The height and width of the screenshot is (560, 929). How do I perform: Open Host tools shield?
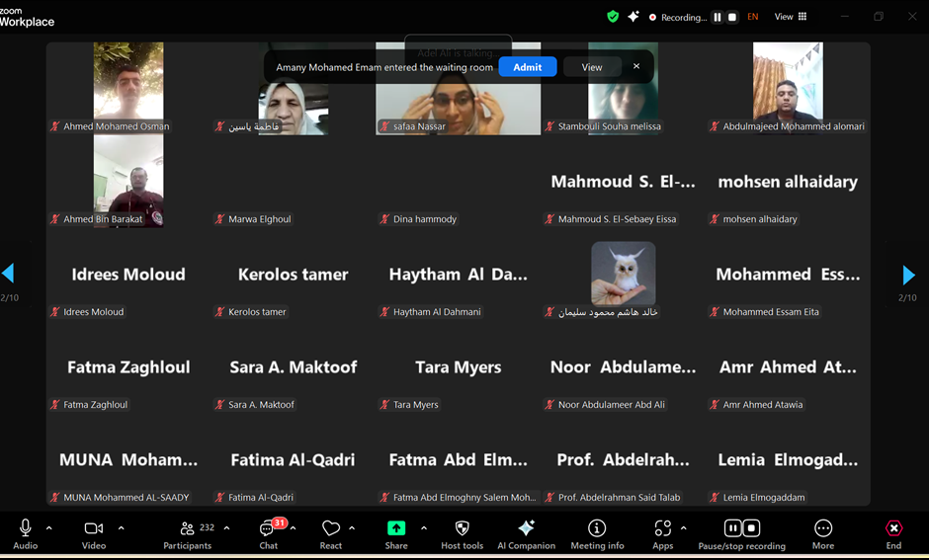[x=463, y=534]
